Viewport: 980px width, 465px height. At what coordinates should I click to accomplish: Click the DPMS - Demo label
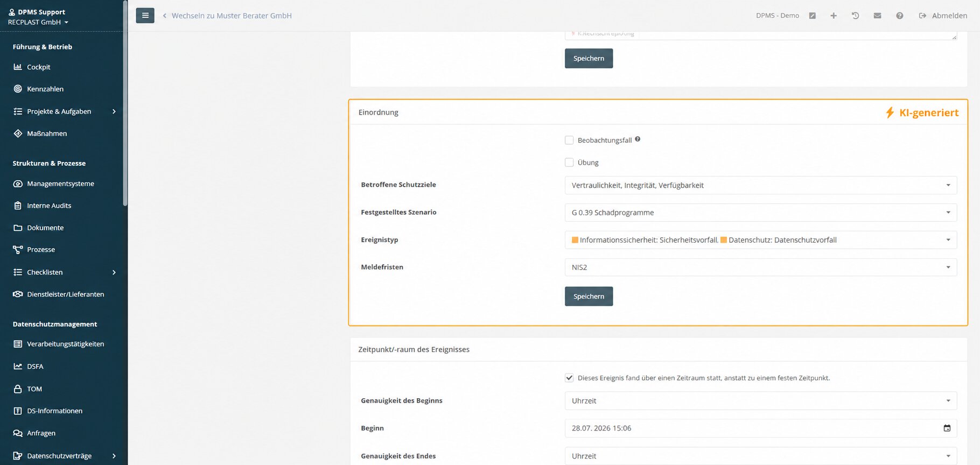pyautogui.click(x=778, y=16)
